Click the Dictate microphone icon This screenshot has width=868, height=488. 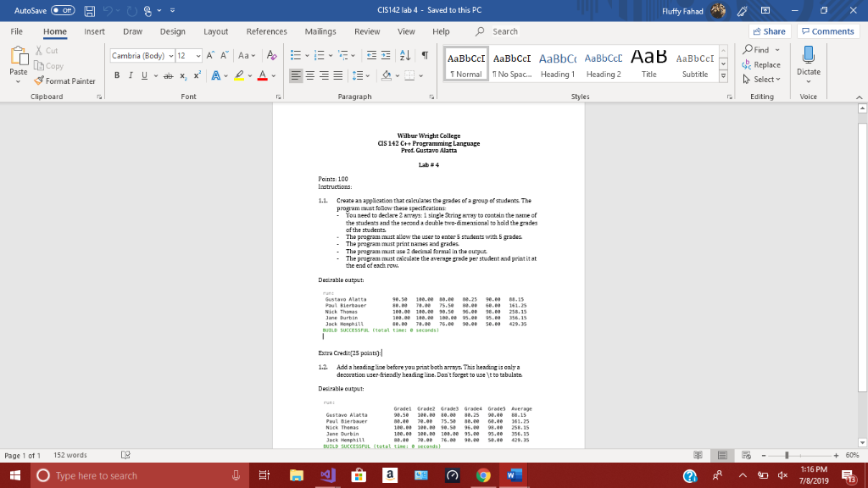(x=808, y=55)
